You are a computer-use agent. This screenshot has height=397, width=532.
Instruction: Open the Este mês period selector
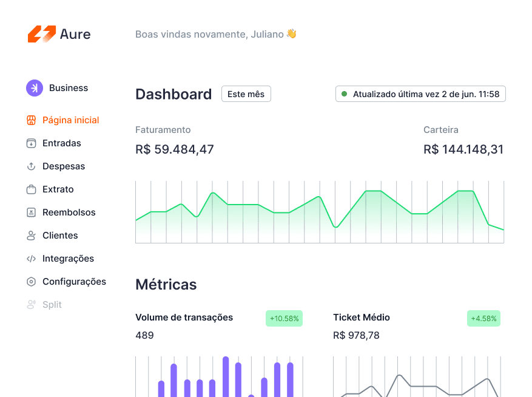[246, 93]
